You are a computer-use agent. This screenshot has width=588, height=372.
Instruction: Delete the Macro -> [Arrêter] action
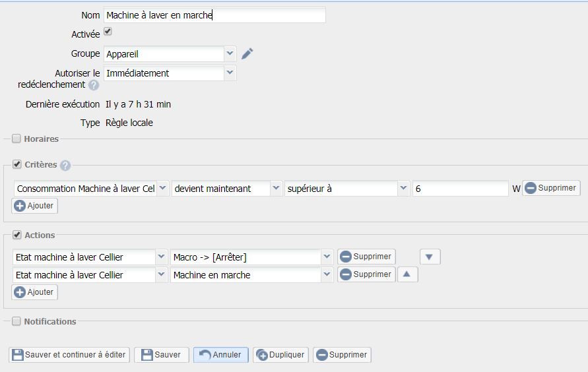(x=366, y=257)
